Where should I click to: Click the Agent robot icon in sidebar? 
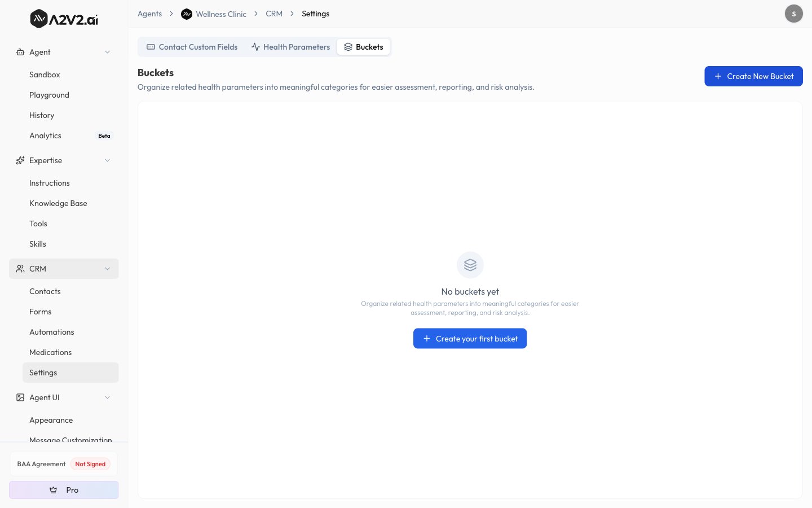tap(20, 52)
